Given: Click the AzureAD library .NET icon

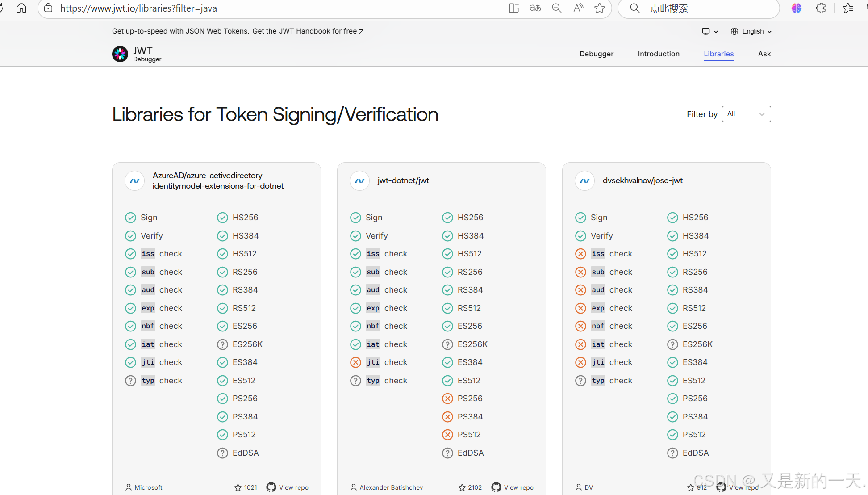Looking at the screenshot, I should point(134,181).
